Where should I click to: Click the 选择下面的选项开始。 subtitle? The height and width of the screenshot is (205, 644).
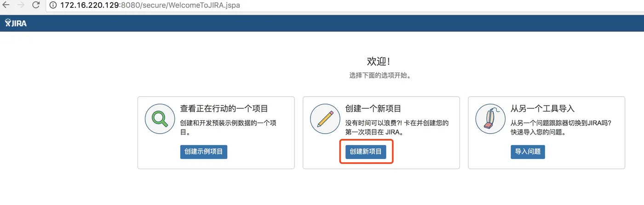tap(380, 75)
